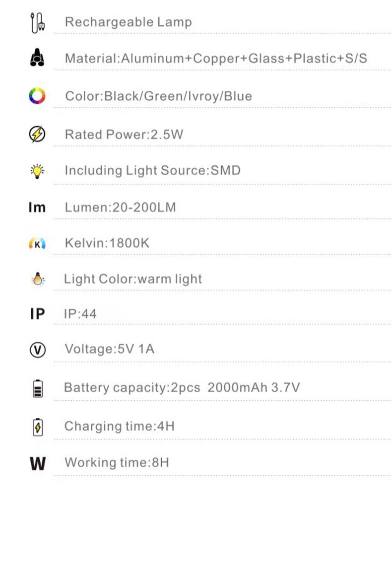This screenshot has width=392, height=583.
Task: Click the Working time:8H text
Action: coord(117,463)
